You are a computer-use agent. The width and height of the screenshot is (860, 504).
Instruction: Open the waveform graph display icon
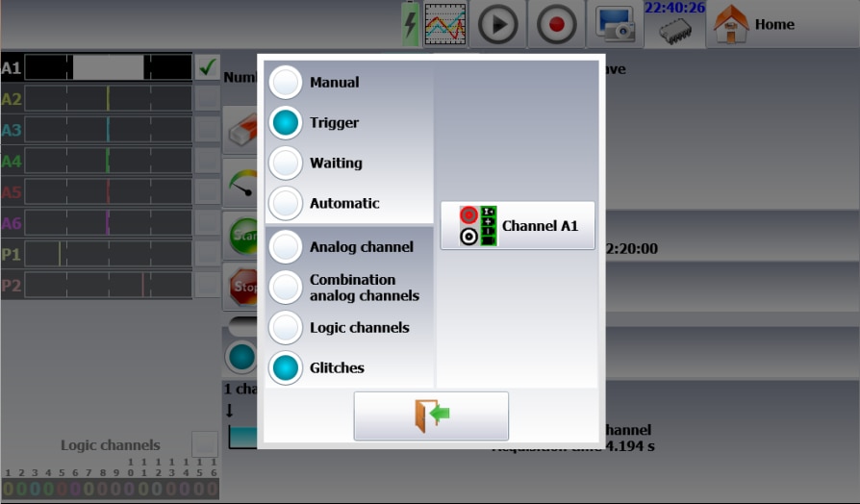coord(445,24)
